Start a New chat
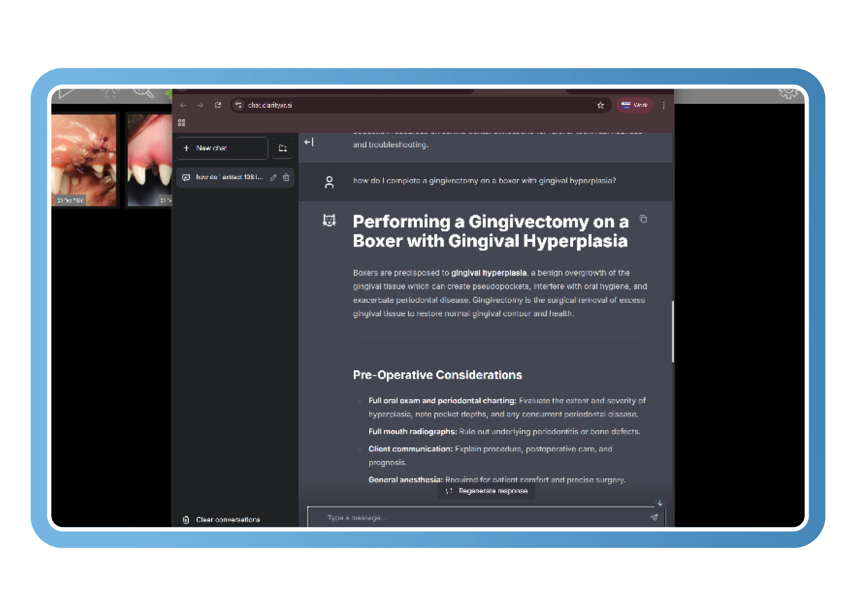Screen dimensions: 856x616 click(222, 148)
